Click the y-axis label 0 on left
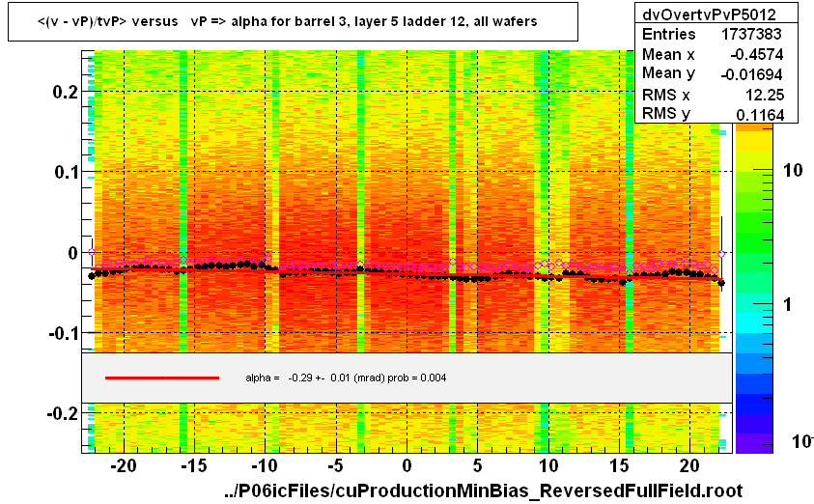The height and width of the screenshot is (504, 814). pyautogui.click(x=73, y=253)
